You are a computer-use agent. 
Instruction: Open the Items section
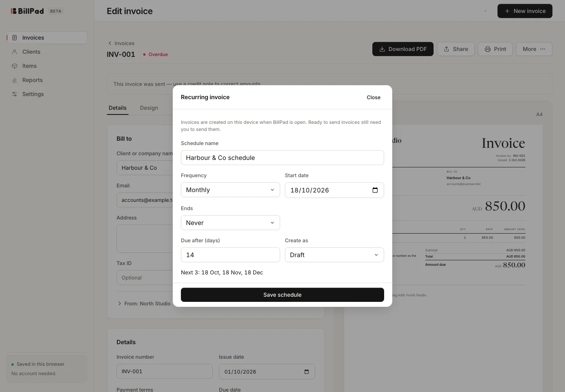pos(47,66)
